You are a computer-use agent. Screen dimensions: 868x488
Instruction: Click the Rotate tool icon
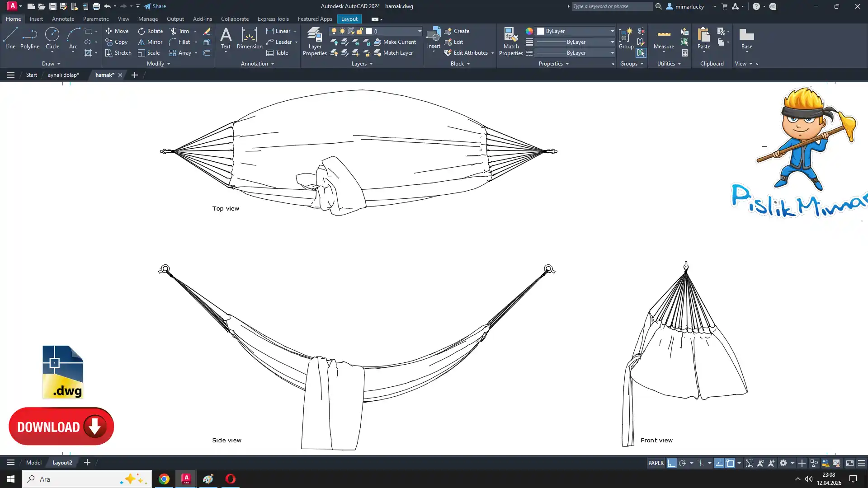pyautogui.click(x=142, y=31)
